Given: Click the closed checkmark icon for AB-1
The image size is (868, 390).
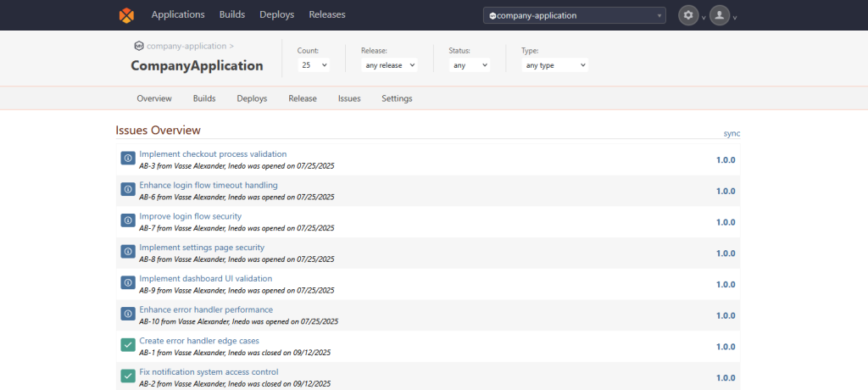Looking at the screenshot, I should tap(128, 346).
